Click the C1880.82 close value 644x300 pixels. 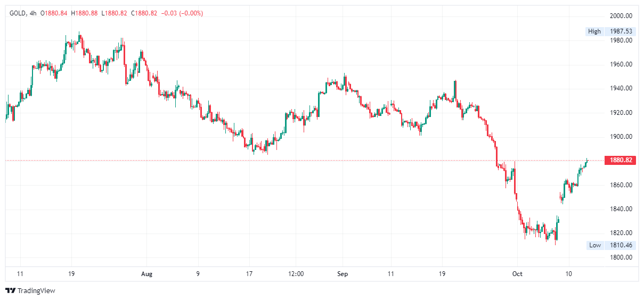click(143, 13)
